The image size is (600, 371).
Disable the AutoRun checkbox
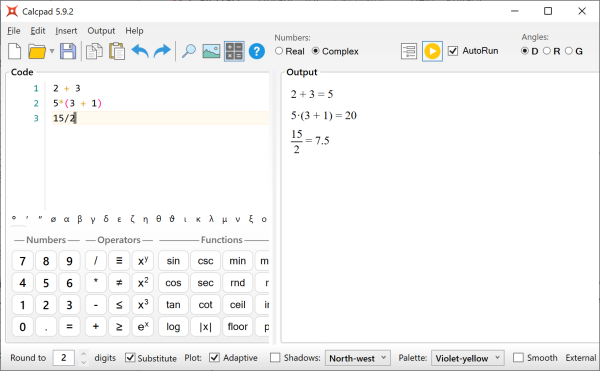[x=453, y=51]
